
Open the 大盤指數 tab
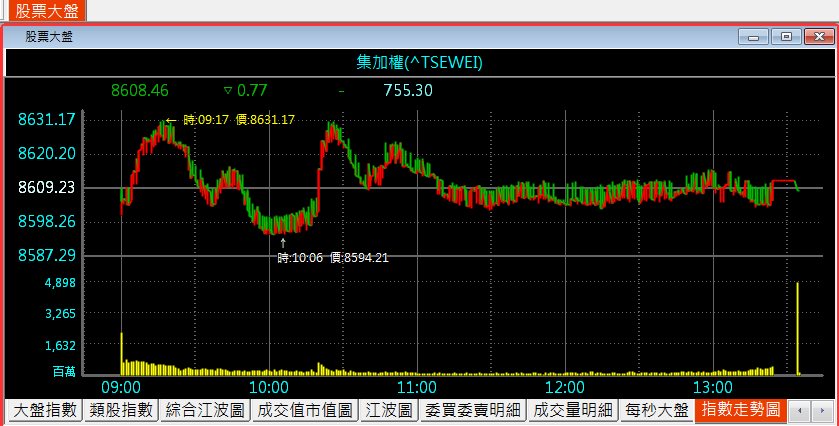click(42, 410)
